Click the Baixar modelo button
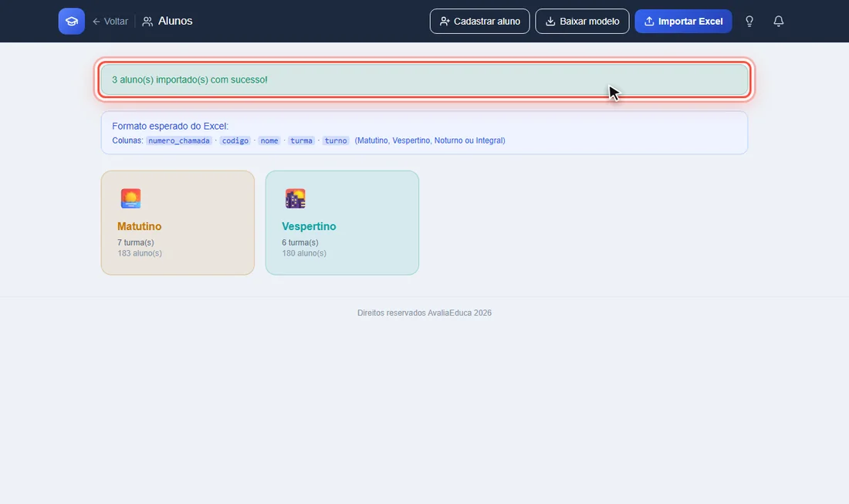 pos(582,21)
